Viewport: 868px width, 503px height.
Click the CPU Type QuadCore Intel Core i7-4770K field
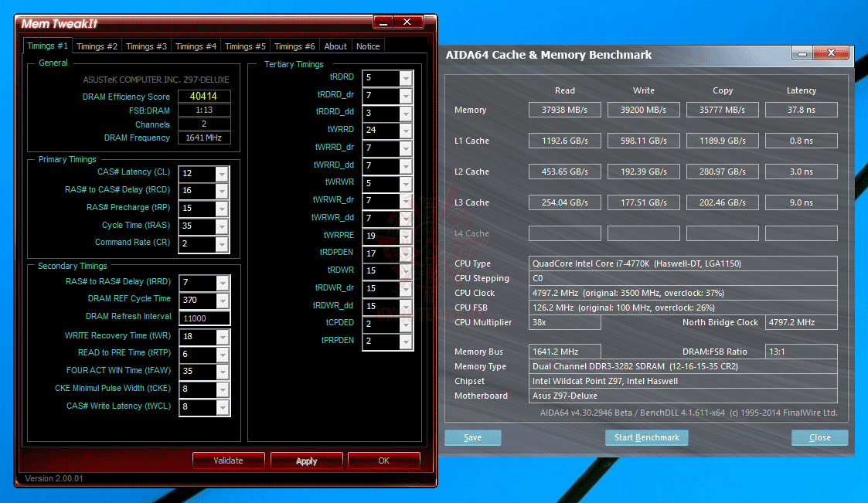pyautogui.click(x=683, y=263)
